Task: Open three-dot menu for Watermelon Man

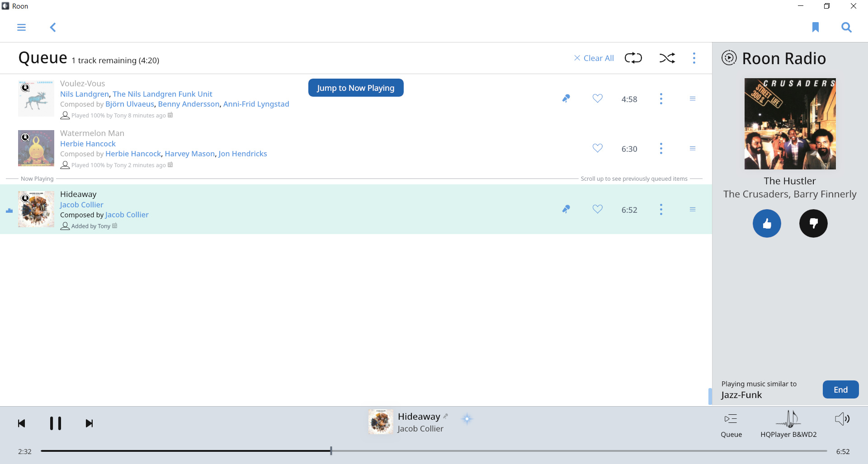Action: click(661, 149)
